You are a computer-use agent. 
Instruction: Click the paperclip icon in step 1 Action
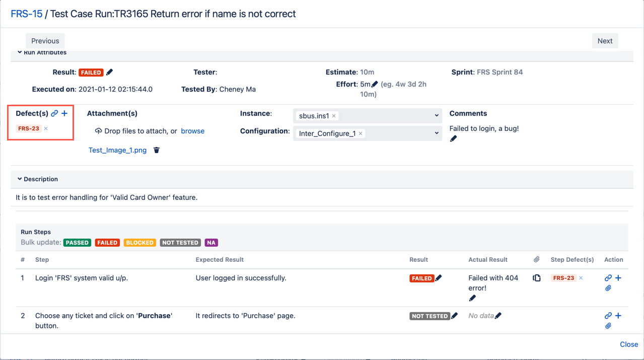(x=608, y=289)
